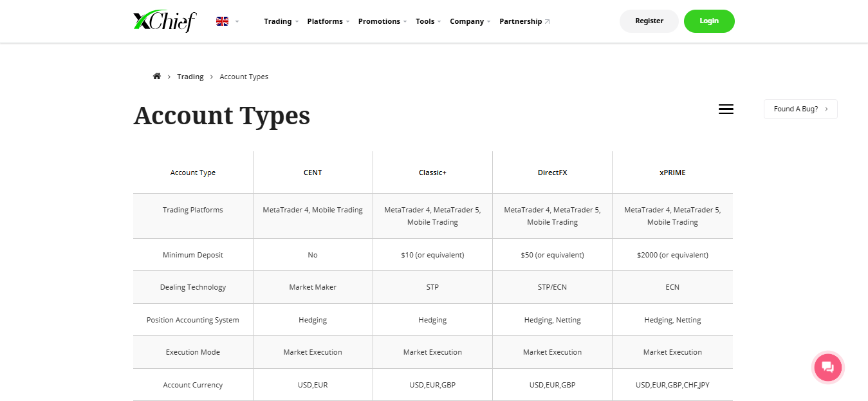Click the $2000 (or equivalent) cell
This screenshot has height=401, width=868.
[672, 255]
